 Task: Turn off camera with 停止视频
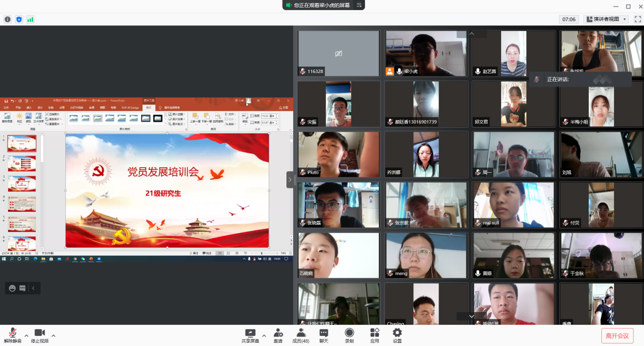40,335
